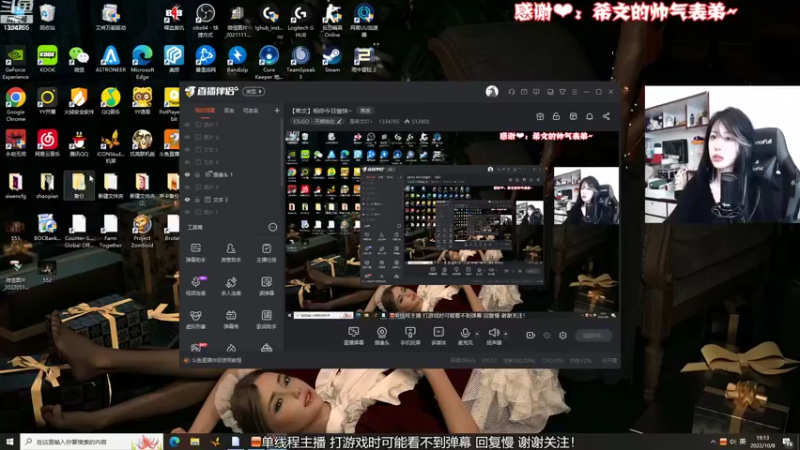Viewport: 800px width, 450px height.
Task: Show hidden system tray icons arrow
Action: tap(713, 442)
